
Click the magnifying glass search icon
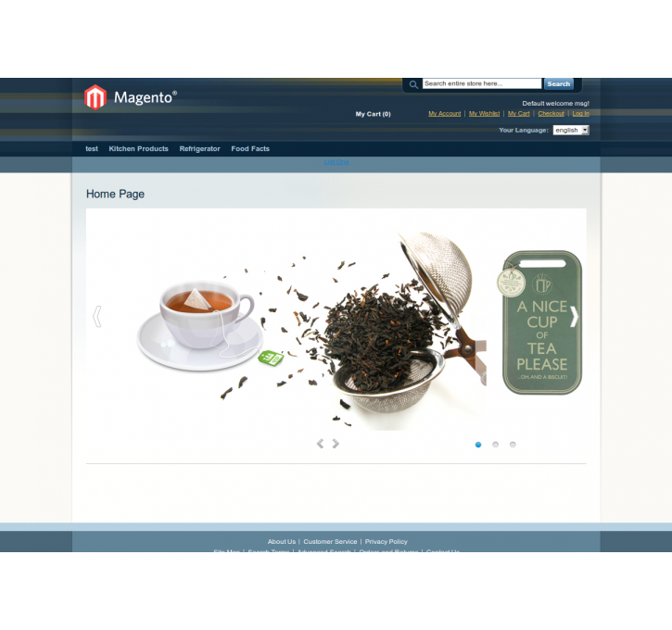(x=413, y=84)
